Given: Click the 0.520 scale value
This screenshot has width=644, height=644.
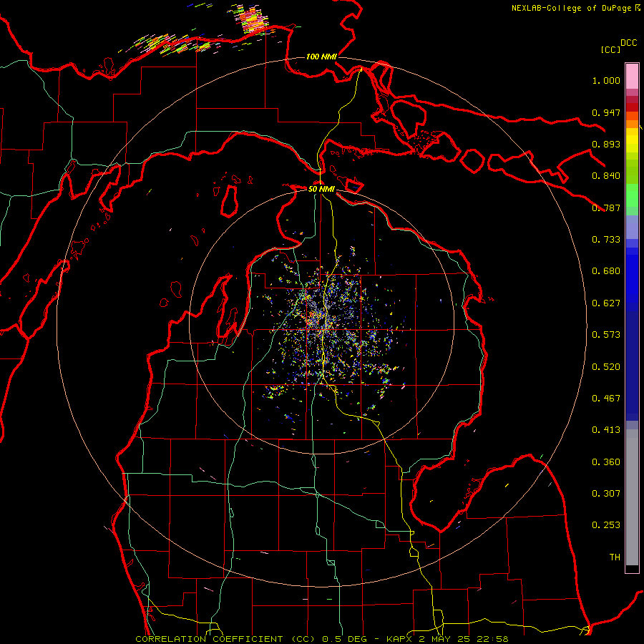Looking at the screenshot, I should click(606, 367).
